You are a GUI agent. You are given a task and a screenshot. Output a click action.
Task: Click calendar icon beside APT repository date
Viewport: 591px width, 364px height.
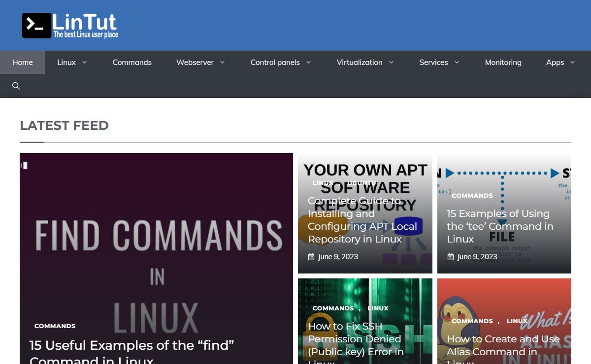(x=311, y=257)
